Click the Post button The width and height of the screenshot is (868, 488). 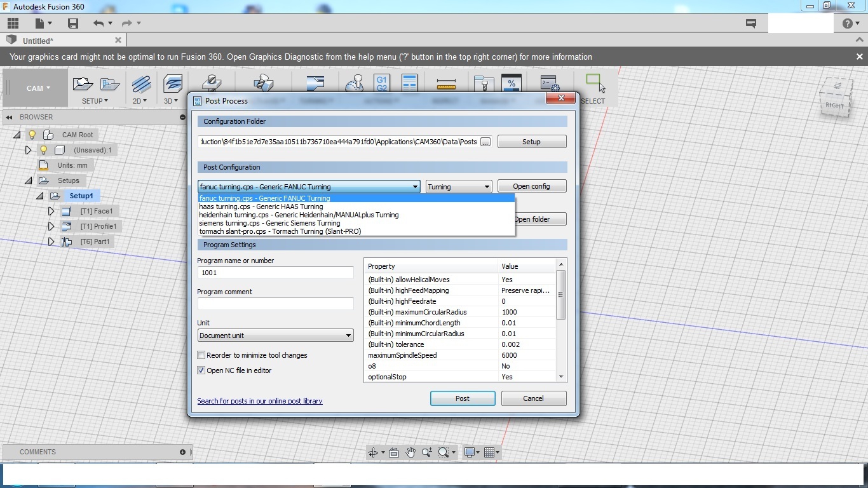coord(463,398)
